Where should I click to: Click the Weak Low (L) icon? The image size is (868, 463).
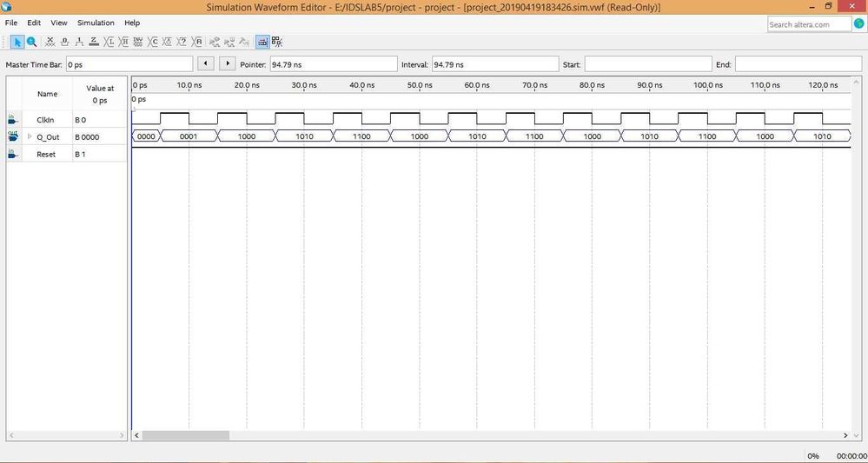(x=109, y=42)
